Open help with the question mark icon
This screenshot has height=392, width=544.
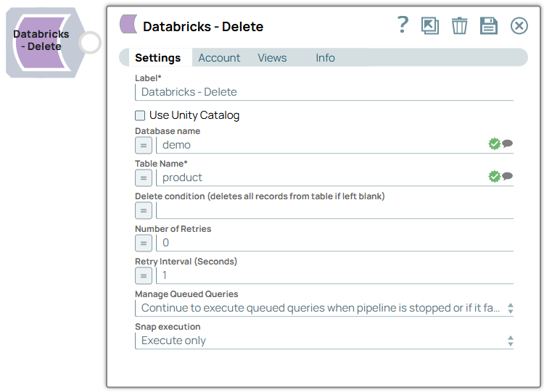(x=403, y=25)
